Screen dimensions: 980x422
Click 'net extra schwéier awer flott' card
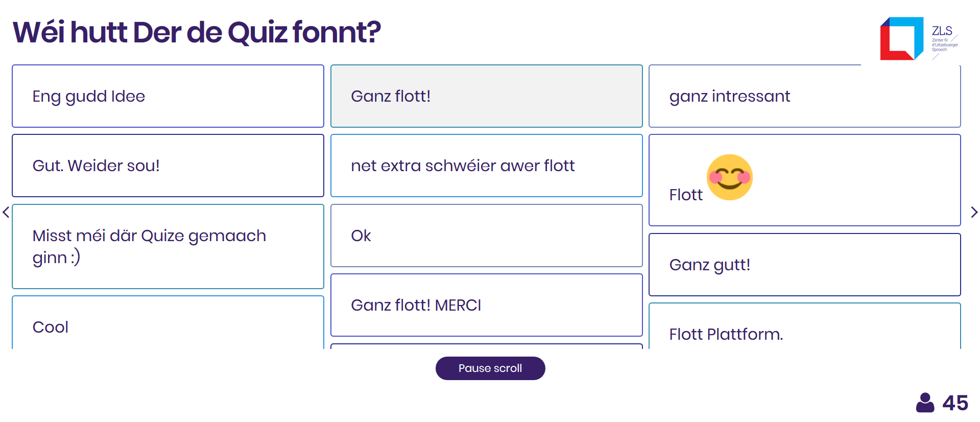[x=486, y=166]
